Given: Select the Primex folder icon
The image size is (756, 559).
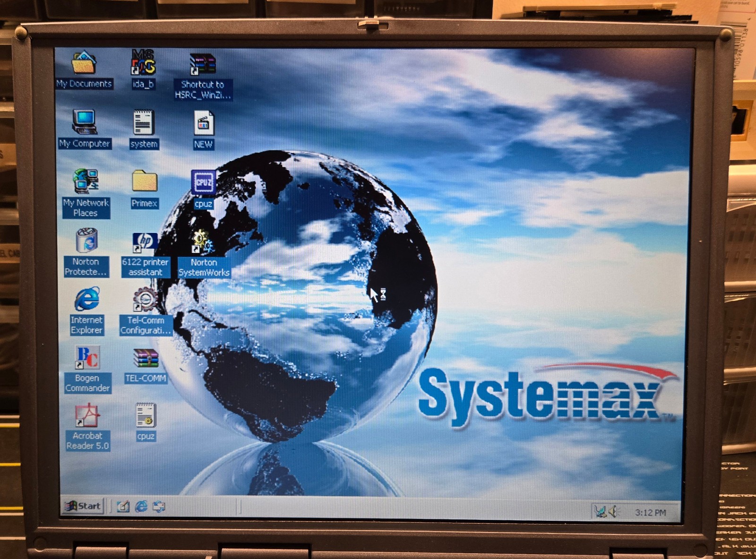Looking at the screenshot, I should click(145, 181).
